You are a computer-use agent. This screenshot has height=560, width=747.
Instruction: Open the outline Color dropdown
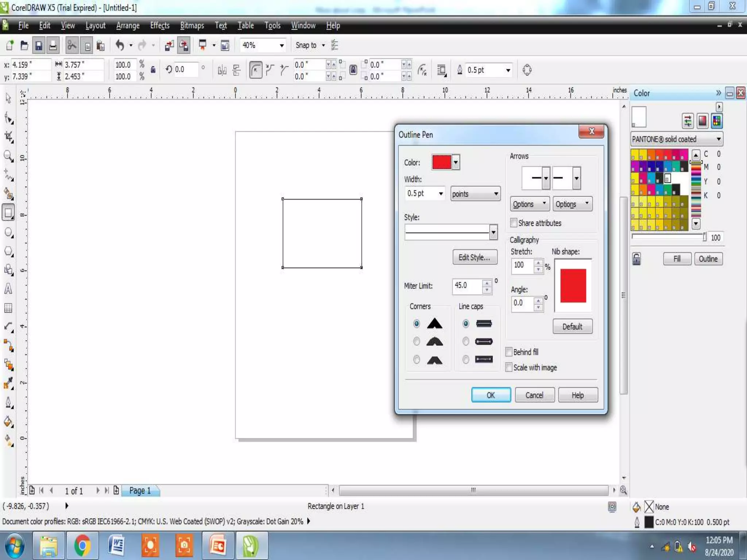(x=456, y=162)
